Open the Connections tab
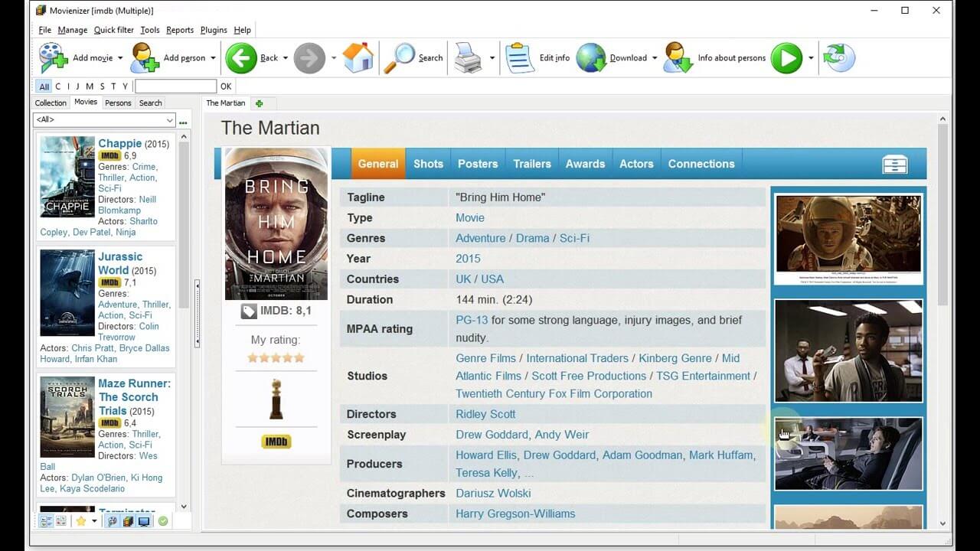Viewport: 980px width, 551px height. point(701,164)
